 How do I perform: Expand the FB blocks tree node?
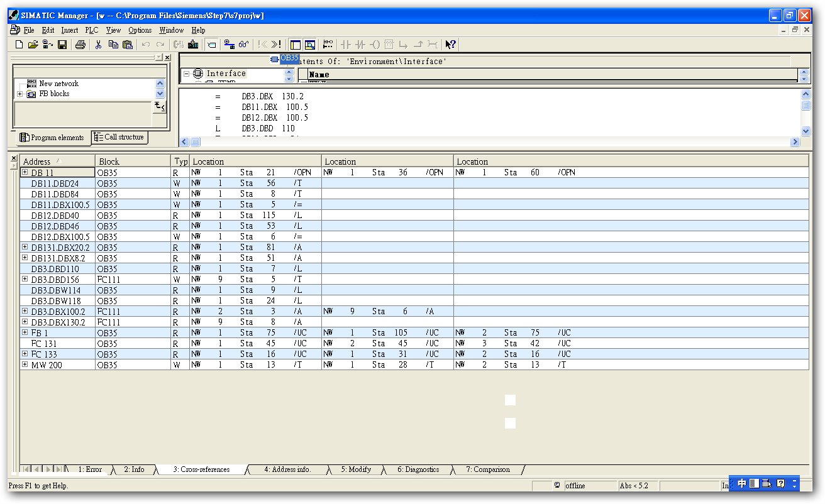(20, 94)
